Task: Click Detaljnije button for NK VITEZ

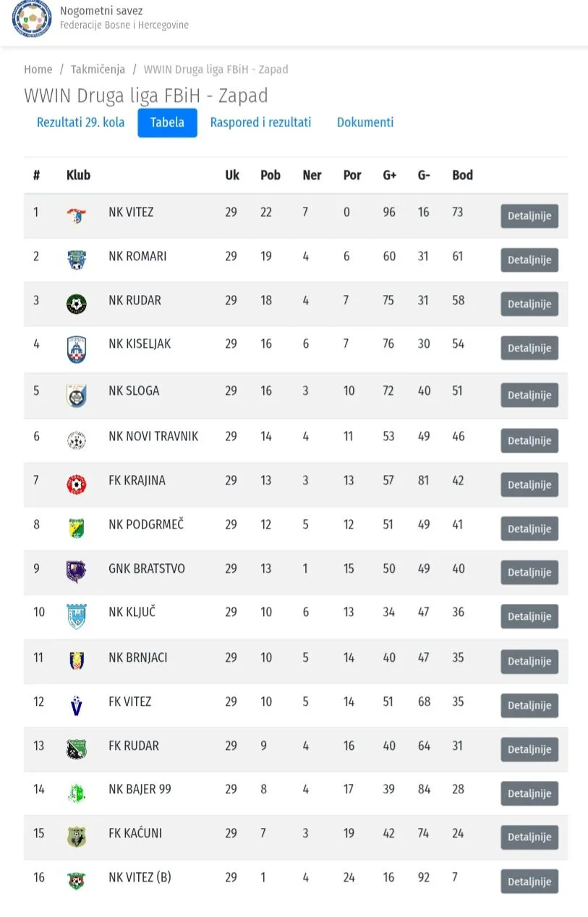Action: (x=529, y=216)
